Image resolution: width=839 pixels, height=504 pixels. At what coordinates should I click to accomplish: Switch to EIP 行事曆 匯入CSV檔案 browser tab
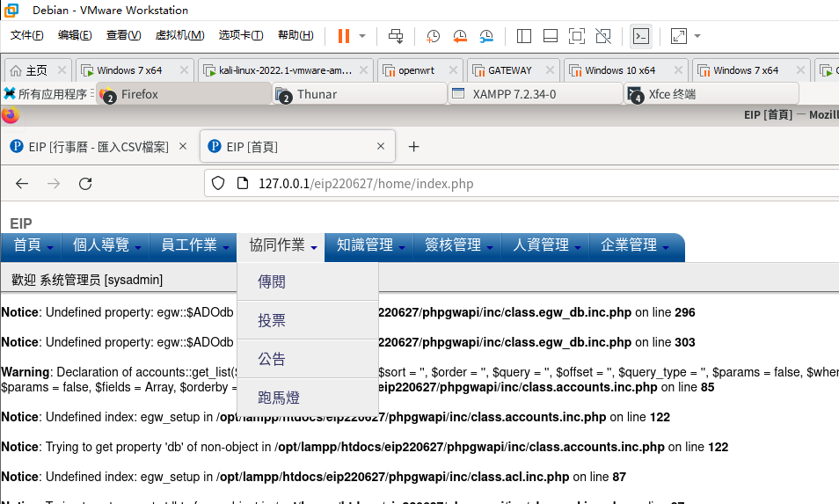pyautogui.click(x=99, y=147)
